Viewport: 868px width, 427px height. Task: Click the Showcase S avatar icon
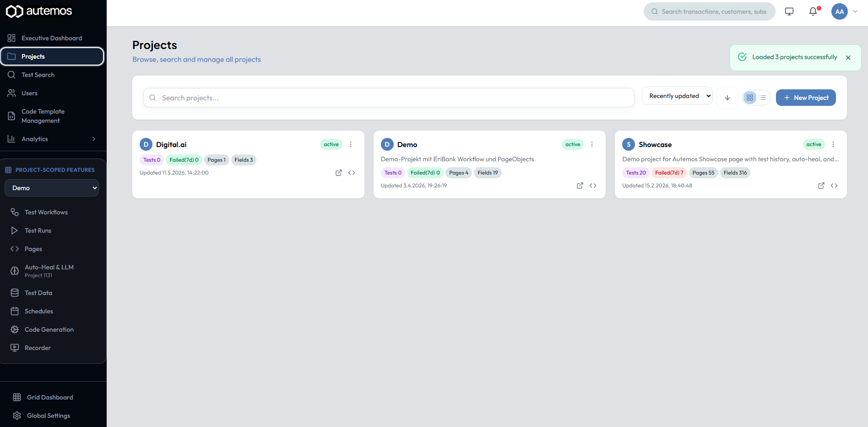tap(629, 144)
